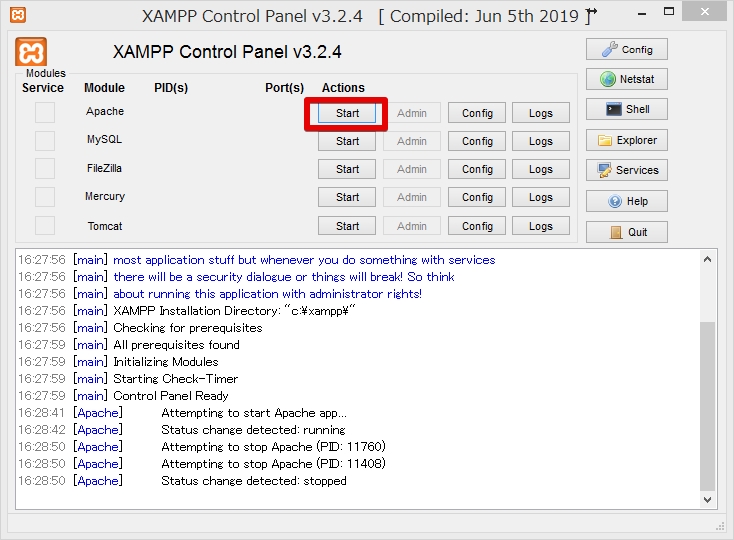
Task: Start the Mercury module
Action: coord(347,197)
